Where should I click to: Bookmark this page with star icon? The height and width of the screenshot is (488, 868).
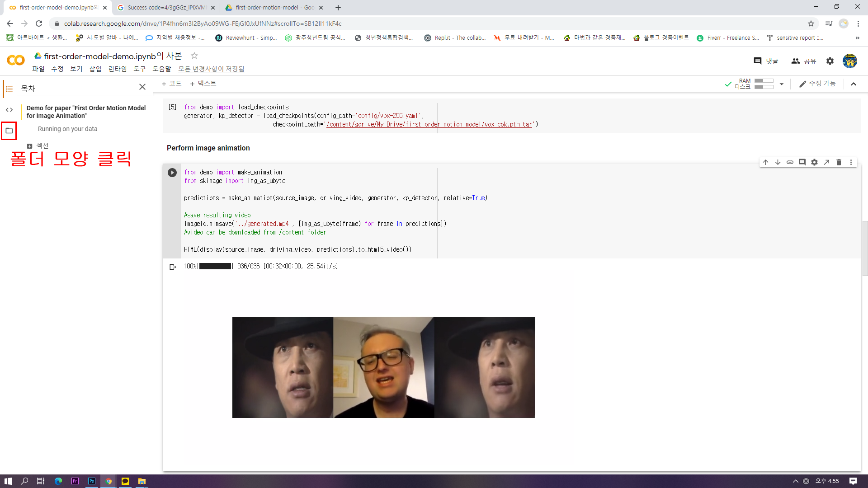[811, 23]
